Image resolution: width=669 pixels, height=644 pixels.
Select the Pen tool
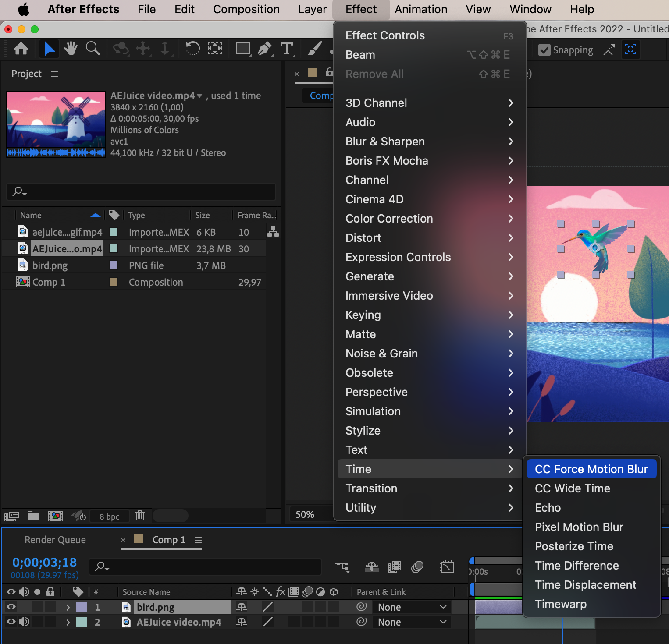(x=264, y=49)
